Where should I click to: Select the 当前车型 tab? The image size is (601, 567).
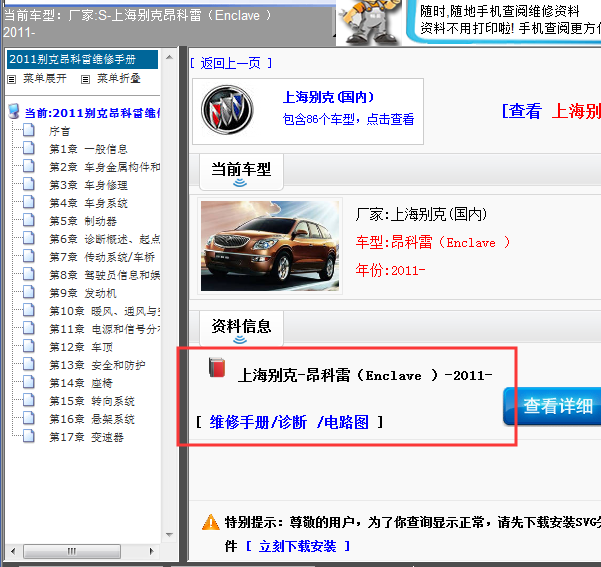[241, 172]
